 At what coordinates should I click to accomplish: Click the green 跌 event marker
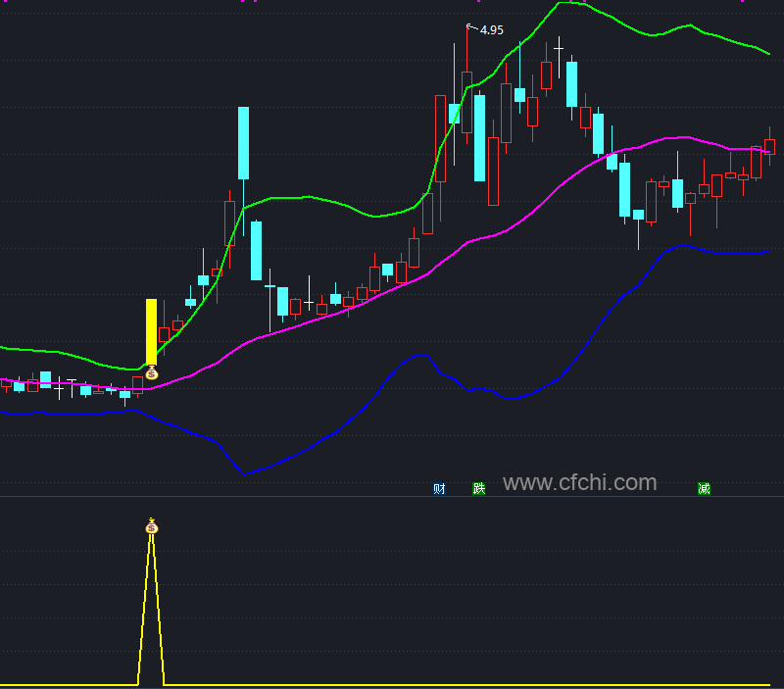tap(479, 488)
